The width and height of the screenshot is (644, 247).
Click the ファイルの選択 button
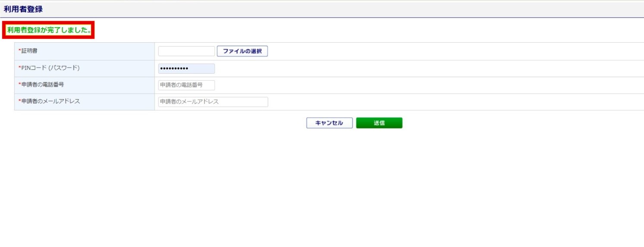pyautogui.click(x=242, y=51)
